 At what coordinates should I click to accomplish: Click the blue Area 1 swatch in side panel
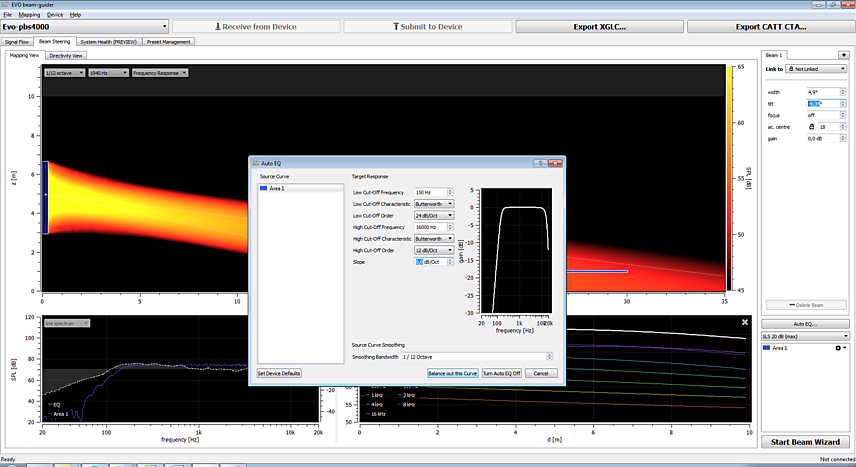(x=766, y=348)
